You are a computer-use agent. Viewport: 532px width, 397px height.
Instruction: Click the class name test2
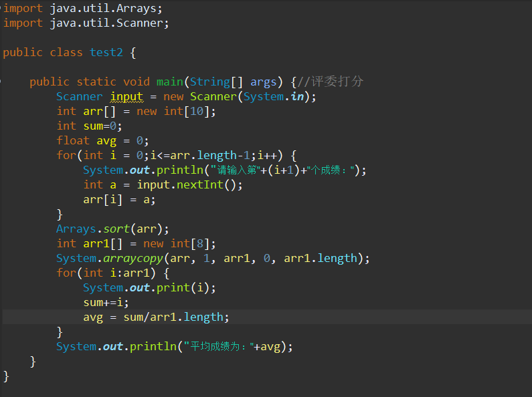pos(106,53)
